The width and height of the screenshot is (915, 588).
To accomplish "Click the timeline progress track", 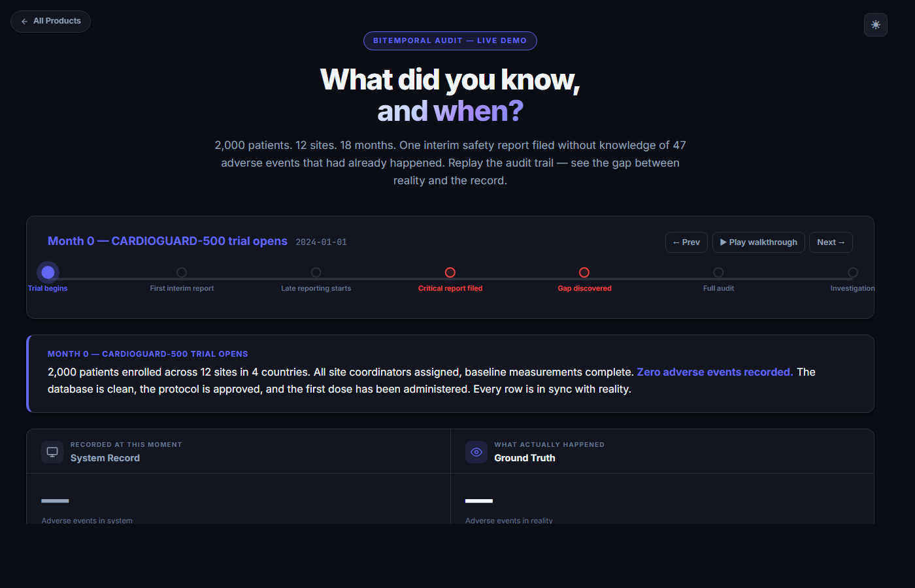I will (x=383, y=279).
